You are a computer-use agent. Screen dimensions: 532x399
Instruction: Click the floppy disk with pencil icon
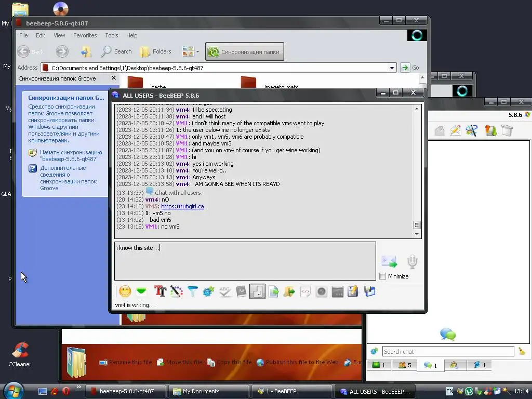pyautogui.click(x=353, y=291)
